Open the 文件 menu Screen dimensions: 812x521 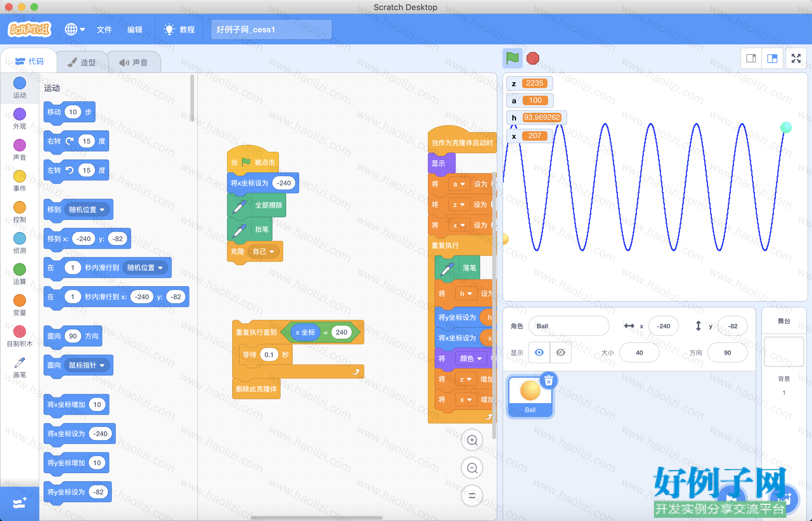(x=104, y=29)
